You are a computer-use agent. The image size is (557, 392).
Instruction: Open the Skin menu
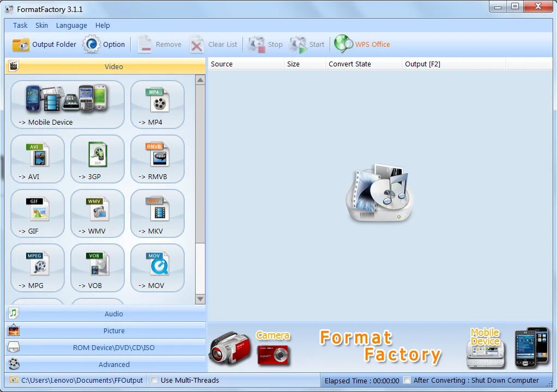(41, 25)
